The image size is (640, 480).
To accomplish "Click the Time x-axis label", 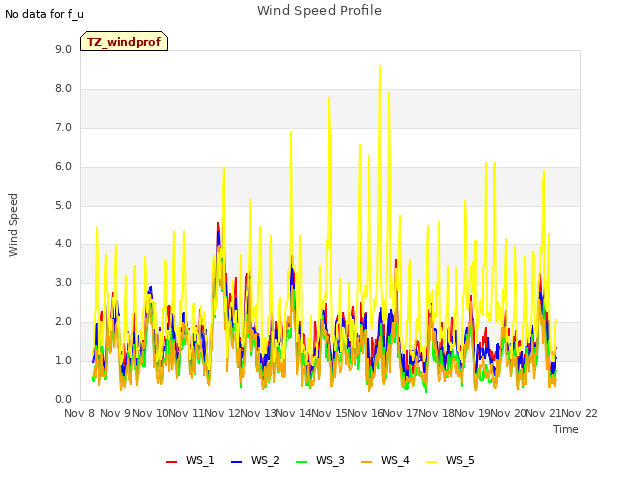I will coord(566,429).
